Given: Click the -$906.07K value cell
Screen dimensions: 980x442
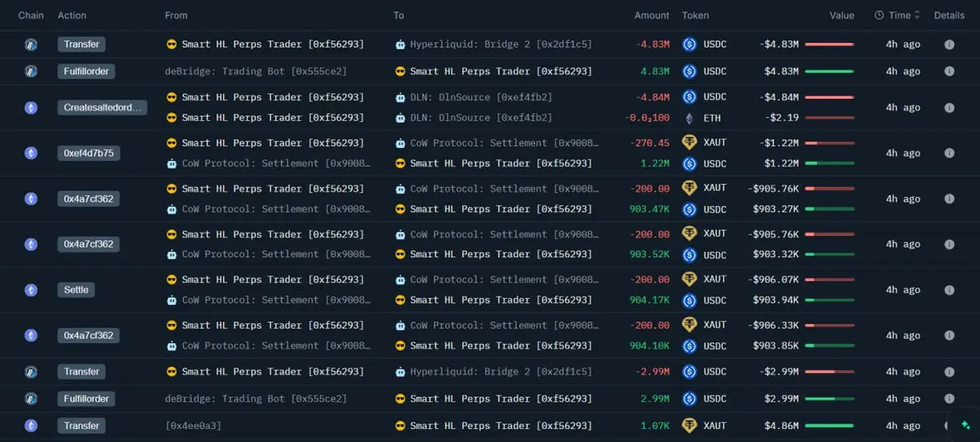Looking at the screenshot, I should coord(773,279).
